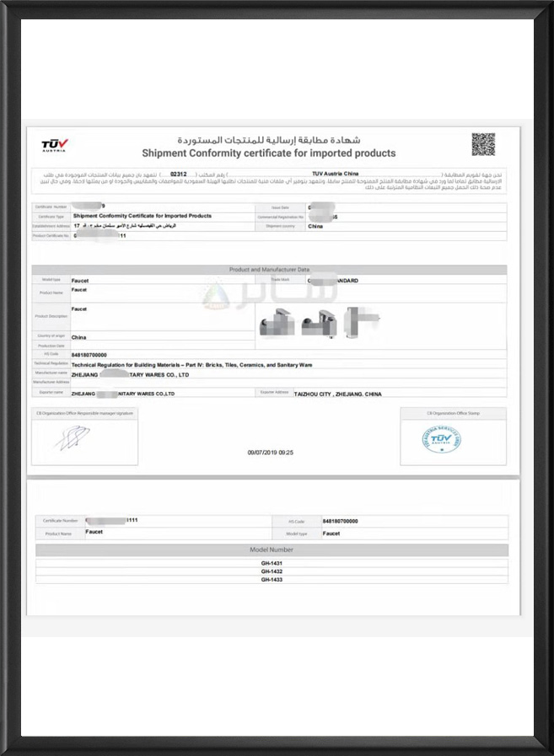
Task: Select model number GH-1433 row
Action: coord(272,580)
